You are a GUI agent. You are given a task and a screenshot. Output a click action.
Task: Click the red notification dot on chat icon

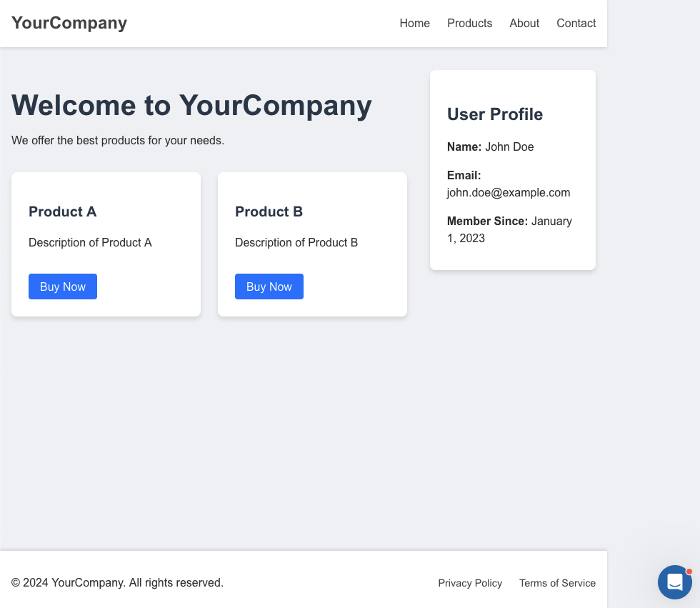click(689, 572)
